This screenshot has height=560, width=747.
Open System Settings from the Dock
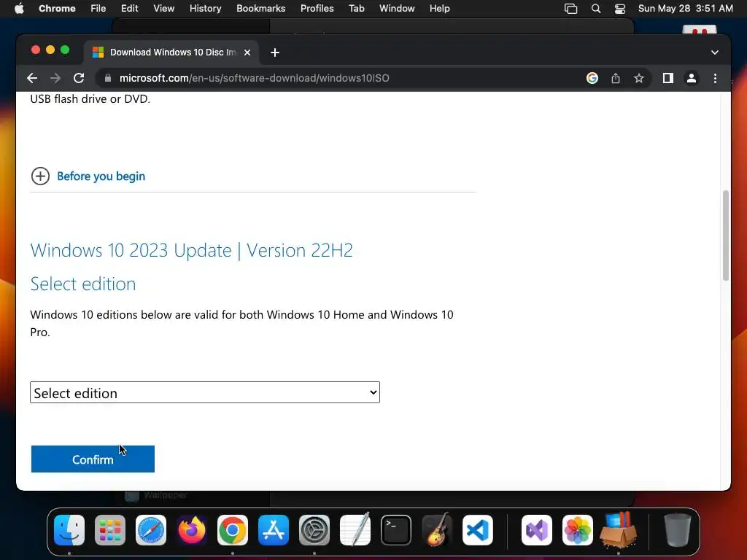coord(314,530)
